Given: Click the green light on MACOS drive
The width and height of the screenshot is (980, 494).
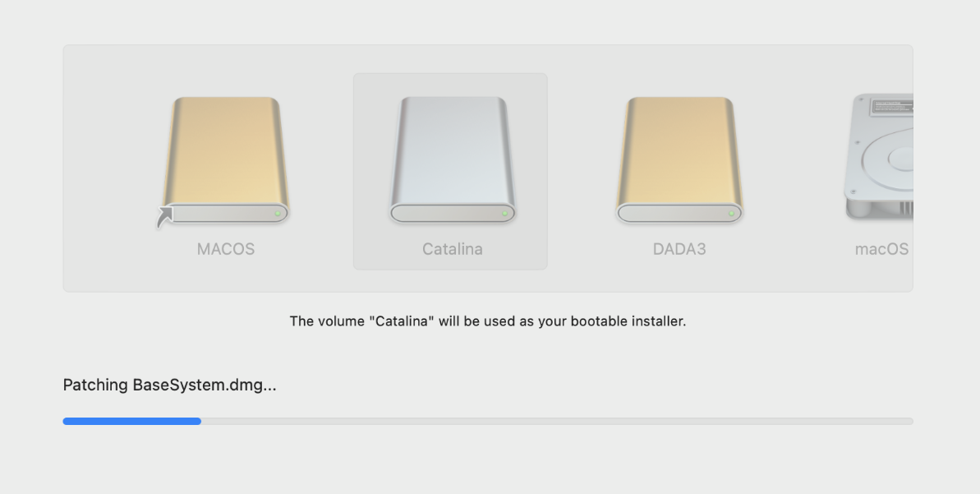Looking at the screenshot, I should tap(278, 214).
